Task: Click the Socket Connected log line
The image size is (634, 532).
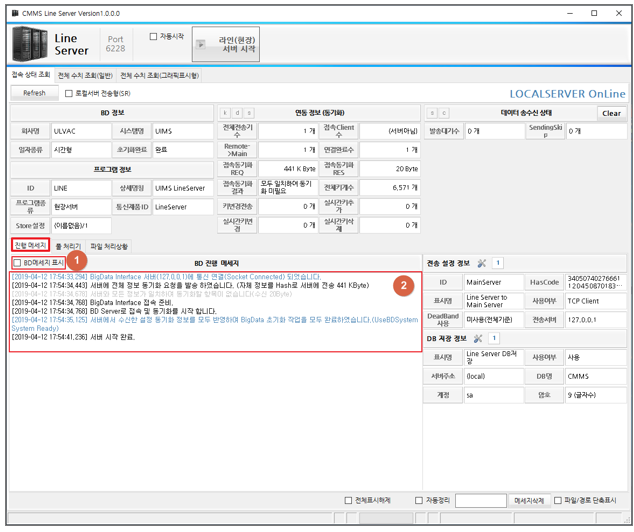Action: (166, 277)
